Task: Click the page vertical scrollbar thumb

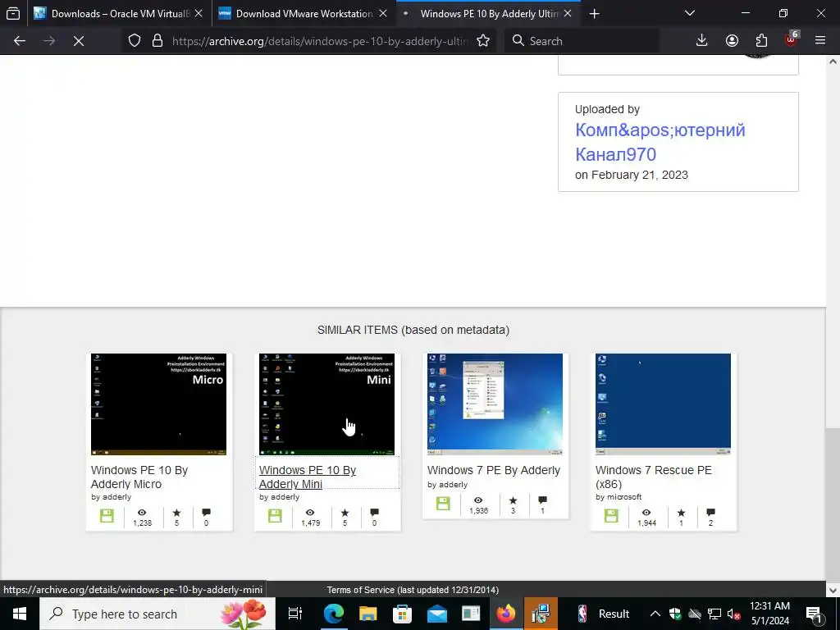Action: [x=833, y=504]
